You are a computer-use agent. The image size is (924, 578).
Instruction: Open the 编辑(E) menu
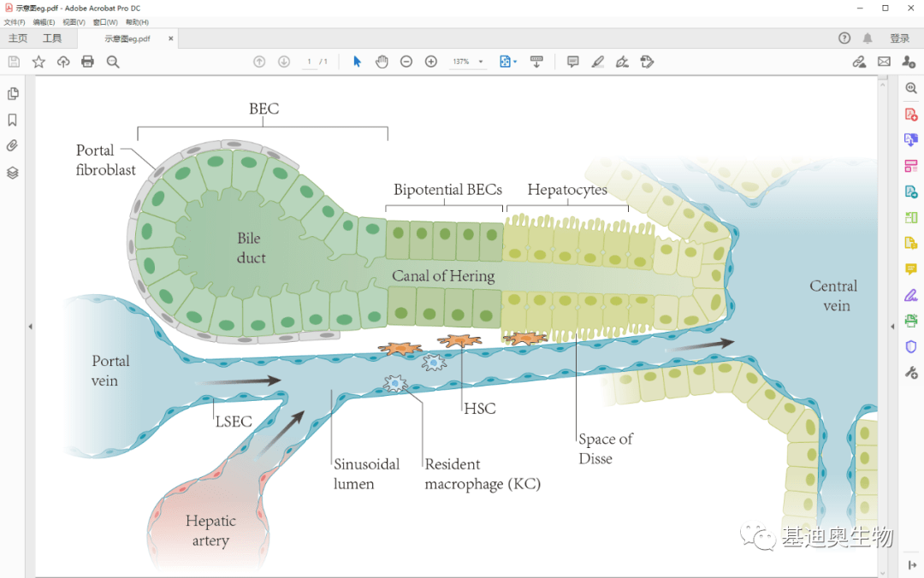tap(44, 22)
